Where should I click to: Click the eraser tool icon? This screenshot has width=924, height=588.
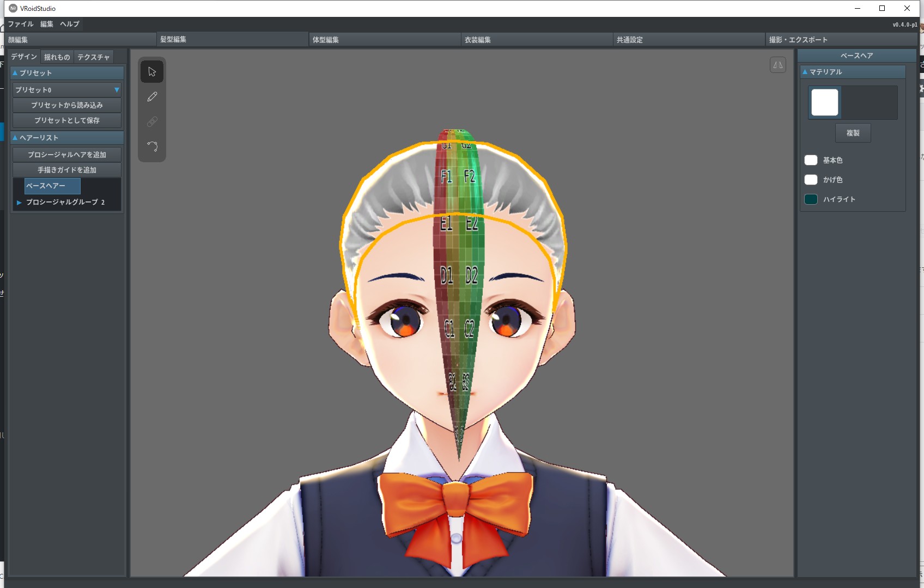pos(152,122)
